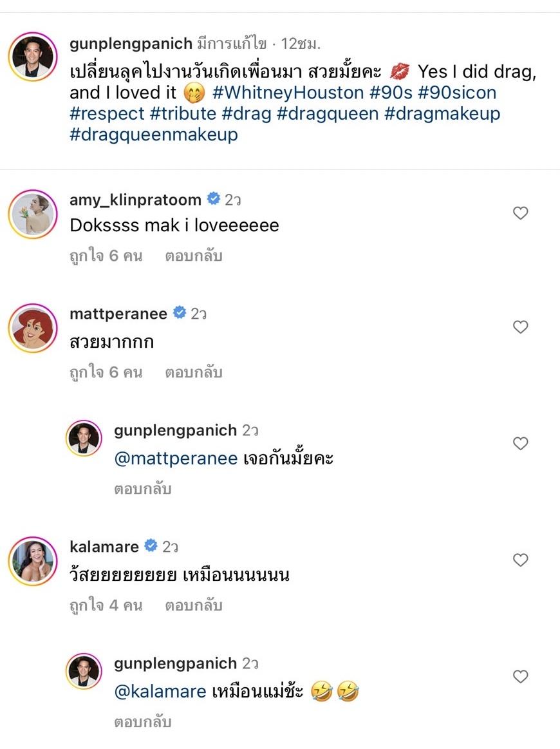This screenshot has height=749, width=560.
Task: Reply to kalamare's comment
Action: (x=194, y=605)
